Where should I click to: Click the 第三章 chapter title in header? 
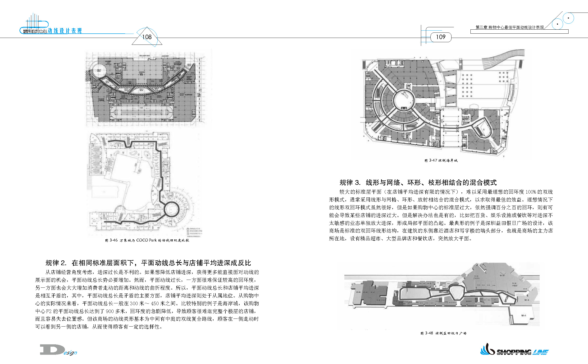[x=510, y=27]
